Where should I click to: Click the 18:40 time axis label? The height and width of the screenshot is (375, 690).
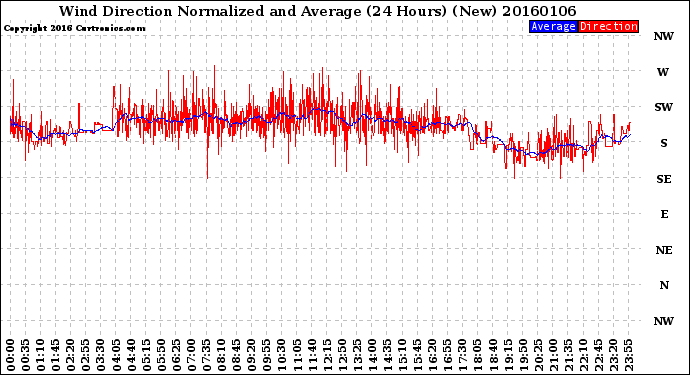point(493,355)
